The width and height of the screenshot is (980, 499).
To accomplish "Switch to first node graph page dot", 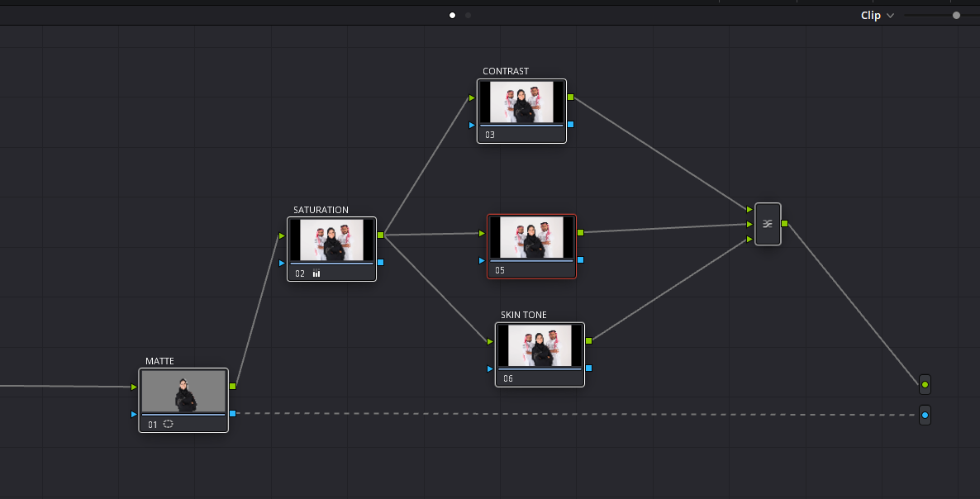I will (x=453, y=15).
